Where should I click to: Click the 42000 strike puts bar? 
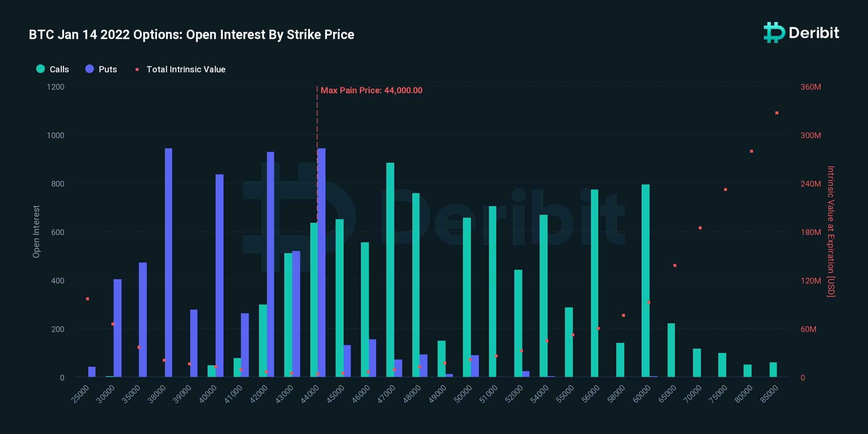tap(271, 264)
